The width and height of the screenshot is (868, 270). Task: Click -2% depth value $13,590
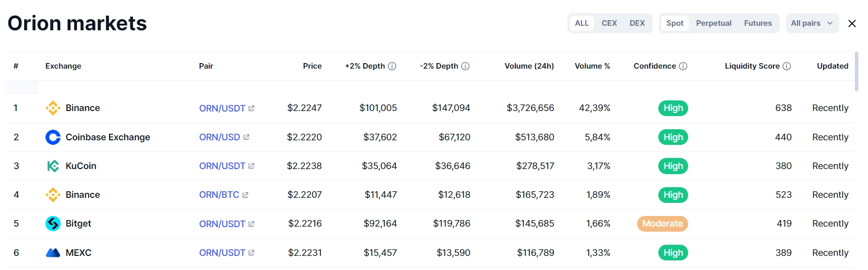[453, 253]
